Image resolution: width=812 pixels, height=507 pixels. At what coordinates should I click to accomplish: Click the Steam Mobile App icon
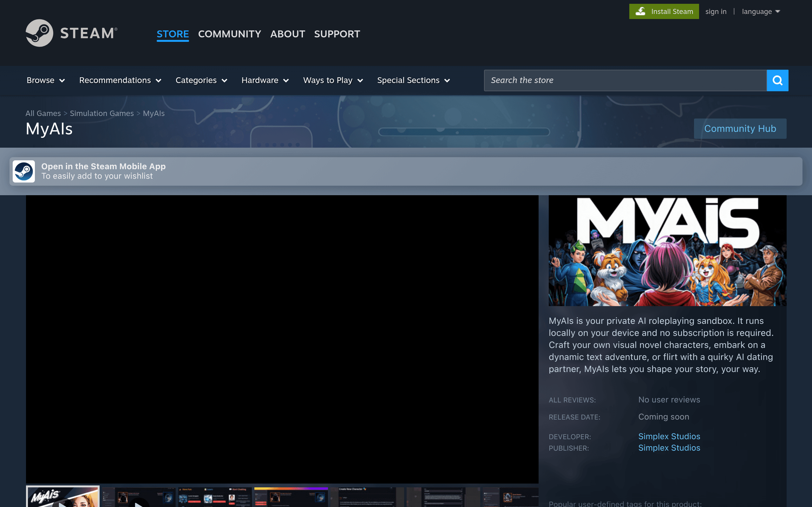24,171
